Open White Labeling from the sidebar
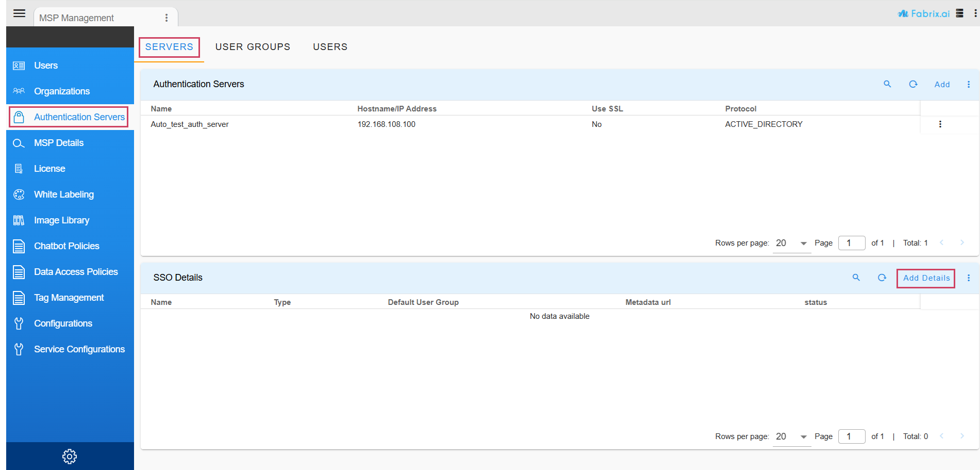This screenshot has height=470, width=980. click(x=64, y=195)
